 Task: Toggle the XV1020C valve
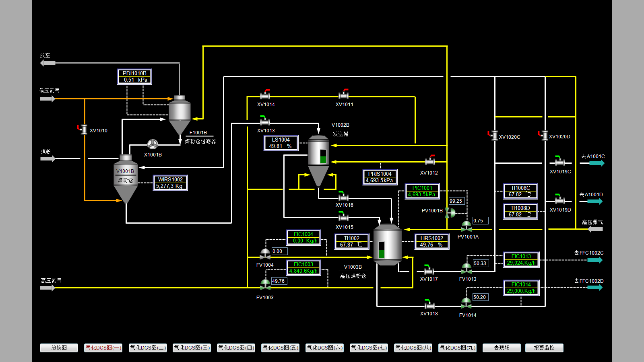tap(495, 136)
